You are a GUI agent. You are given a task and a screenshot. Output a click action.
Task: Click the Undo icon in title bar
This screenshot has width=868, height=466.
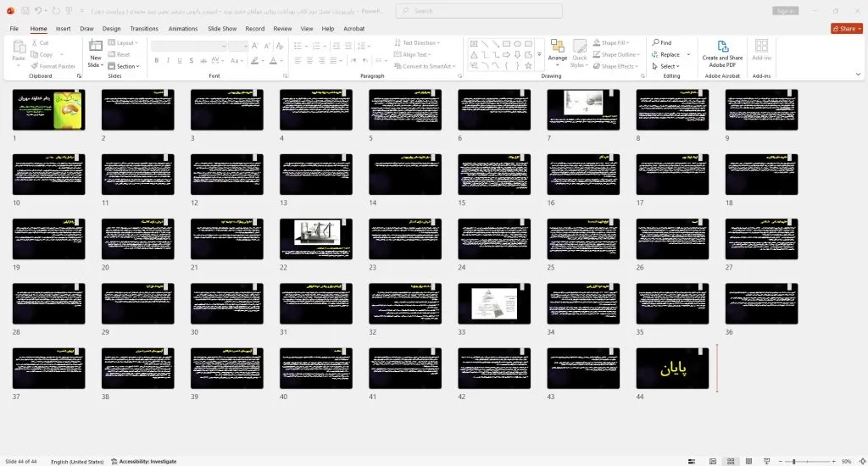click(x=38, y=10)
